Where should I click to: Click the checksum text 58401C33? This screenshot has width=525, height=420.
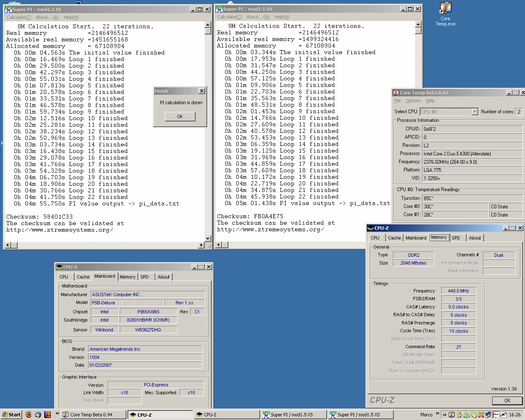point(58,217)
